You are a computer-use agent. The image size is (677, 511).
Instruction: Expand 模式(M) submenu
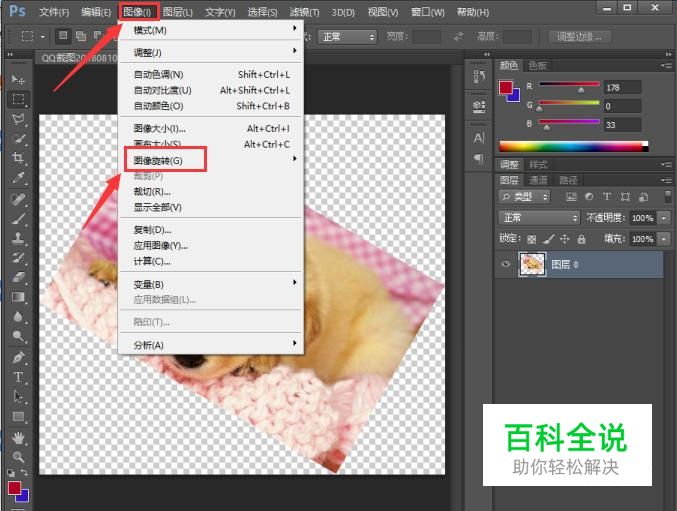coord(211,30)
